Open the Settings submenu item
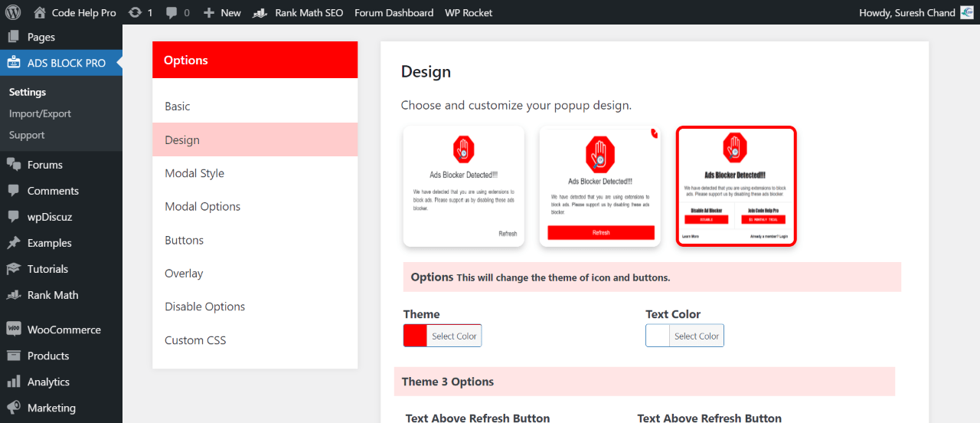This screenshot has width=980, height=423. (x=28, y=92)
